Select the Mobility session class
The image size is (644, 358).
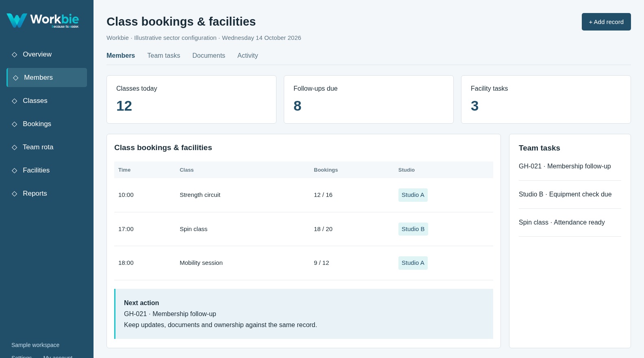pyautogui.click(x=201, y=263)
